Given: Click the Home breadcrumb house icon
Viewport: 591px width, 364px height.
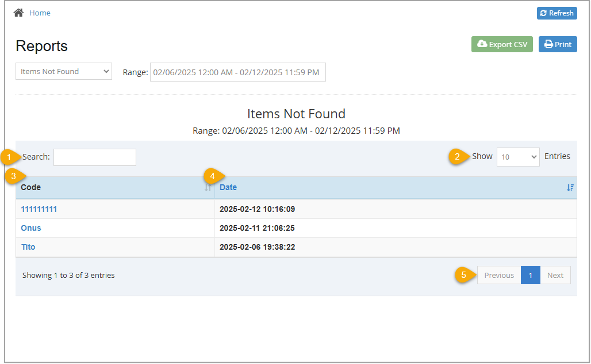Looking at the screenshot, I should coord(18,12).
